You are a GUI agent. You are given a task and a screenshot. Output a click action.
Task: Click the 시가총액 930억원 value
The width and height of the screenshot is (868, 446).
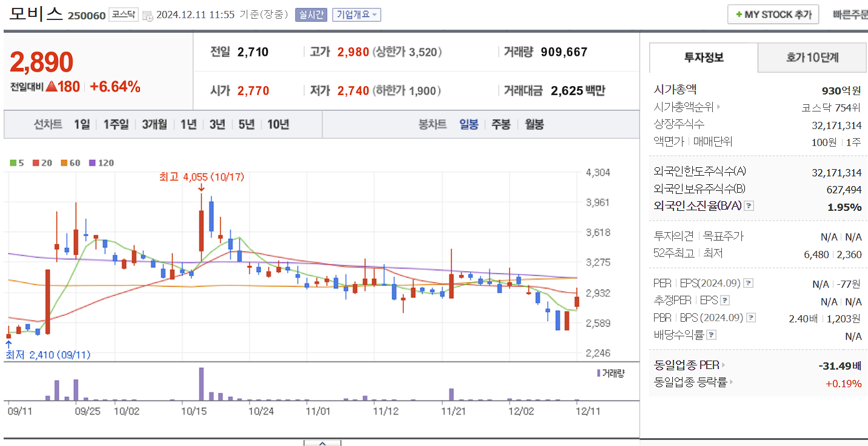coord(841,91)
